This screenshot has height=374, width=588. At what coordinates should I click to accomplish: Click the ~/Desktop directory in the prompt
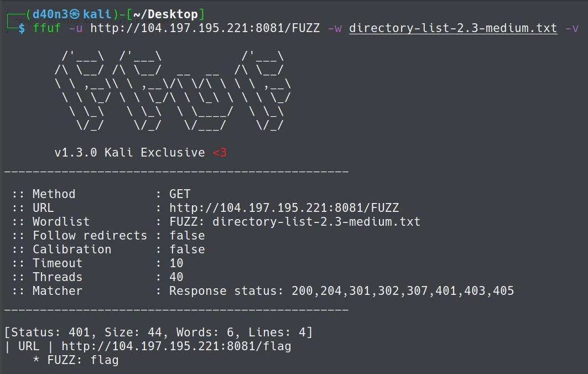pyautogui.click(x=165, y=14)
